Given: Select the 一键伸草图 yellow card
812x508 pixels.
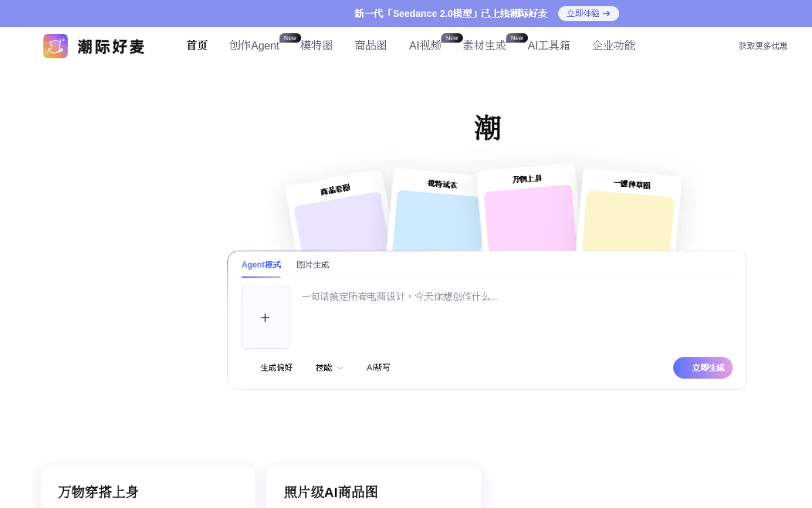Looking at the screenshot, I should [630, 210].
